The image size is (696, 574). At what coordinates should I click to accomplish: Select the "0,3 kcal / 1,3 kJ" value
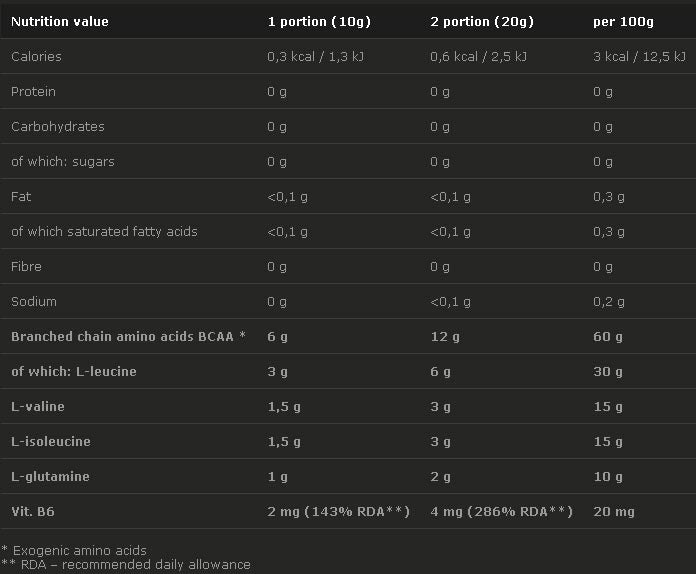coord(316,56)
